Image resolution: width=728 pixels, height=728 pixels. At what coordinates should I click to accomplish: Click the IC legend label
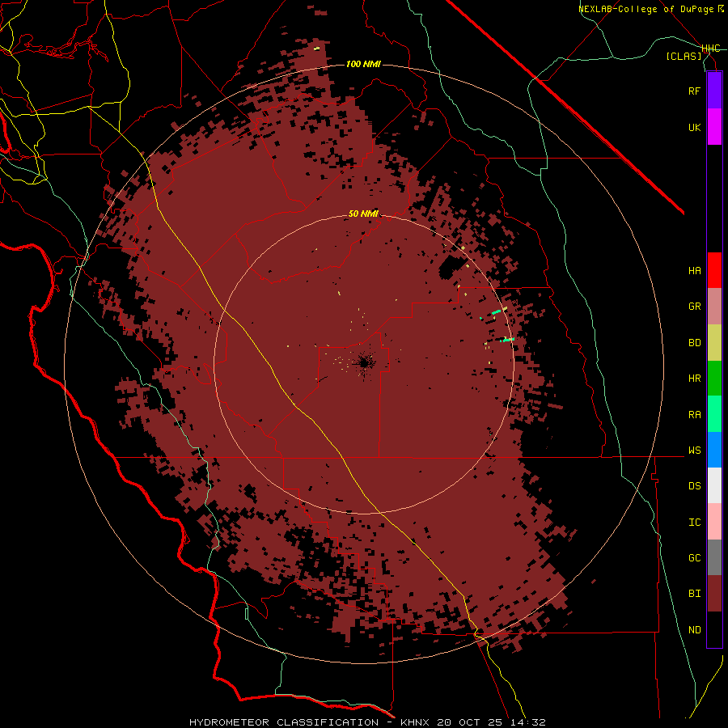point(694,523)
